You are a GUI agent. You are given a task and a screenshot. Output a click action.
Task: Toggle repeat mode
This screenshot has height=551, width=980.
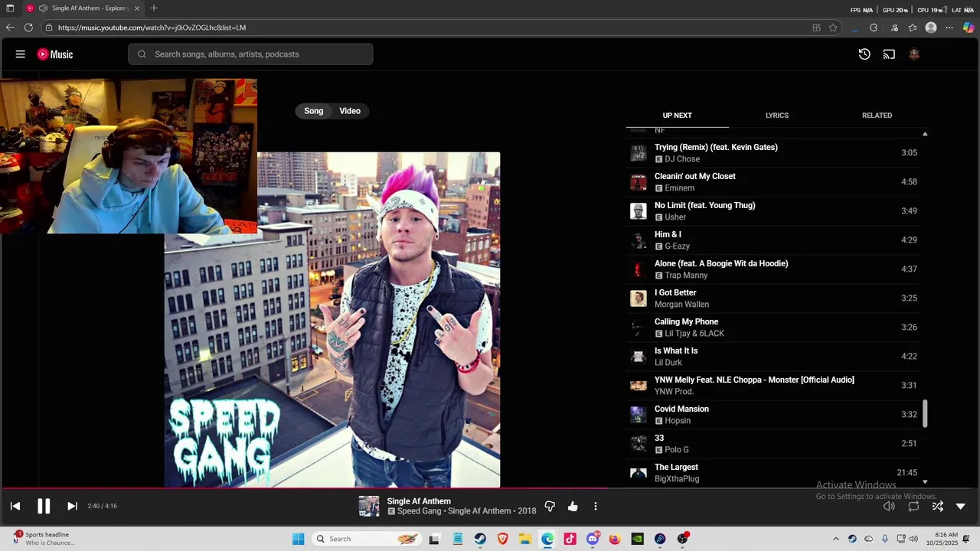tap(913, 507)
